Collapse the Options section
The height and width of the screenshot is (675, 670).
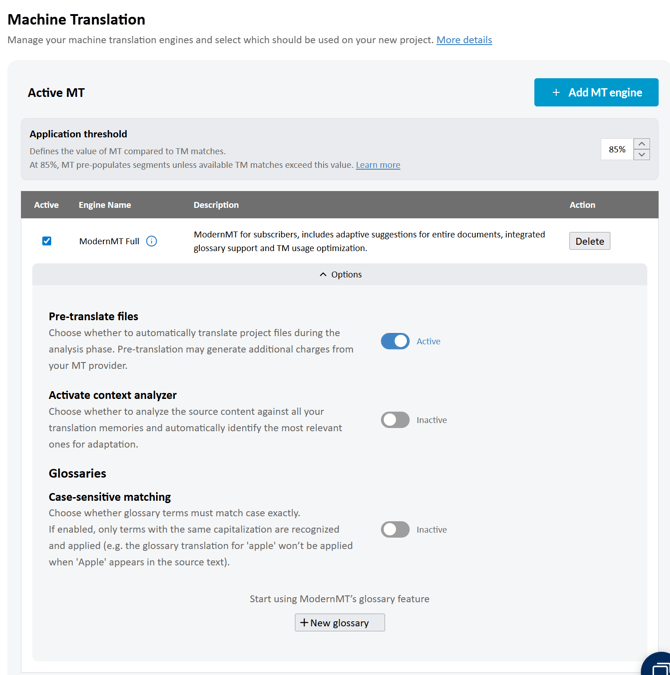(x=340, y=274)
